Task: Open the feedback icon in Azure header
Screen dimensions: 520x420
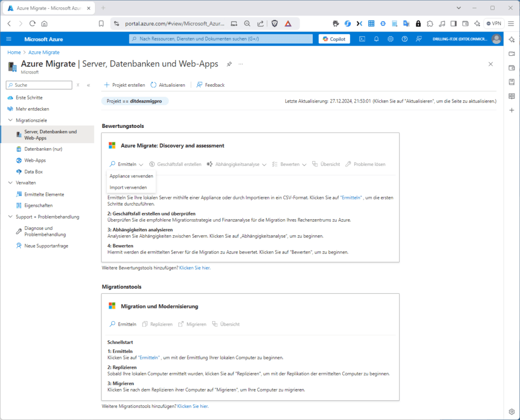Action: (x=419, y=39)
